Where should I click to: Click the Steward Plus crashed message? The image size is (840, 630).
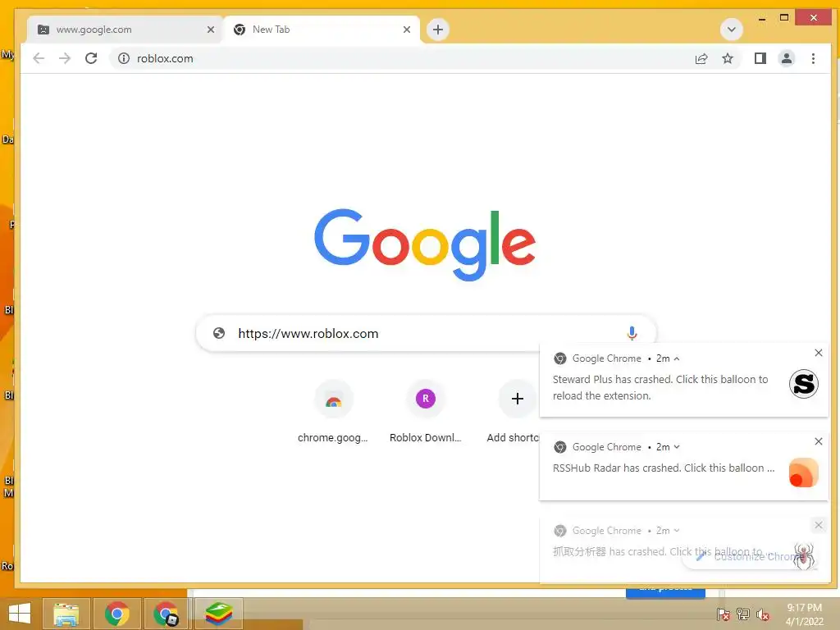coord(660,387)
